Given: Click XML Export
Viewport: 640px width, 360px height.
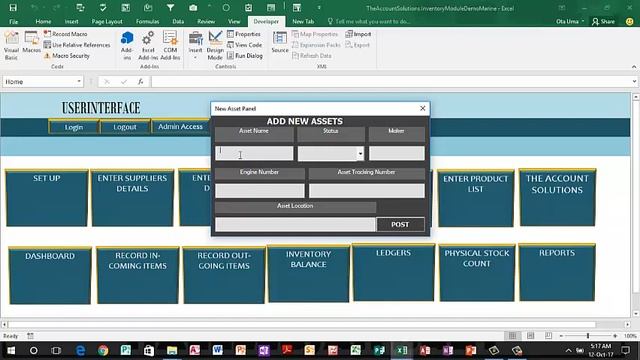Looking at the screenshot, I should pyautogui.click(x=358, y=45).
